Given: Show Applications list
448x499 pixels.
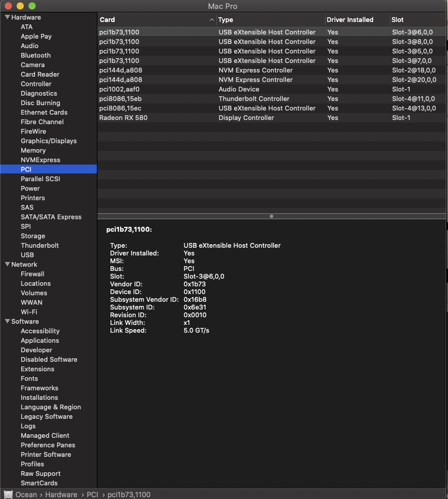Looking at the screenshot, I should (40, 340).
